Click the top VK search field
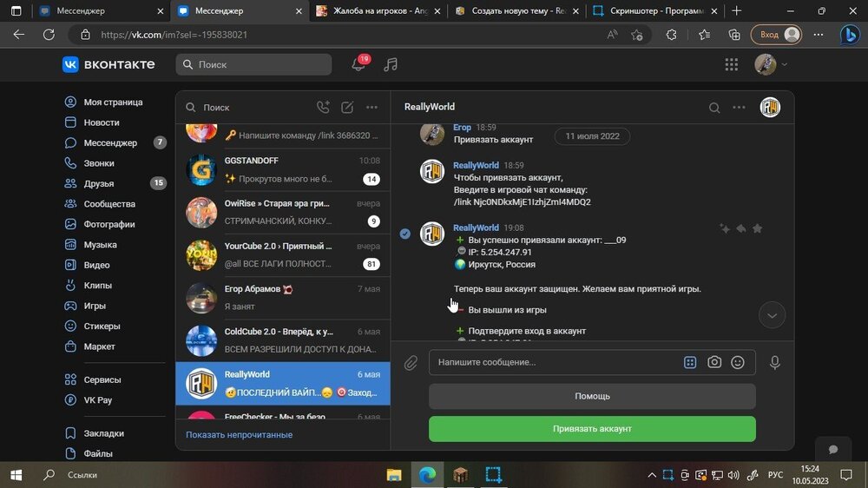Viewport: 868px width, 488px height. click(253, 64)
